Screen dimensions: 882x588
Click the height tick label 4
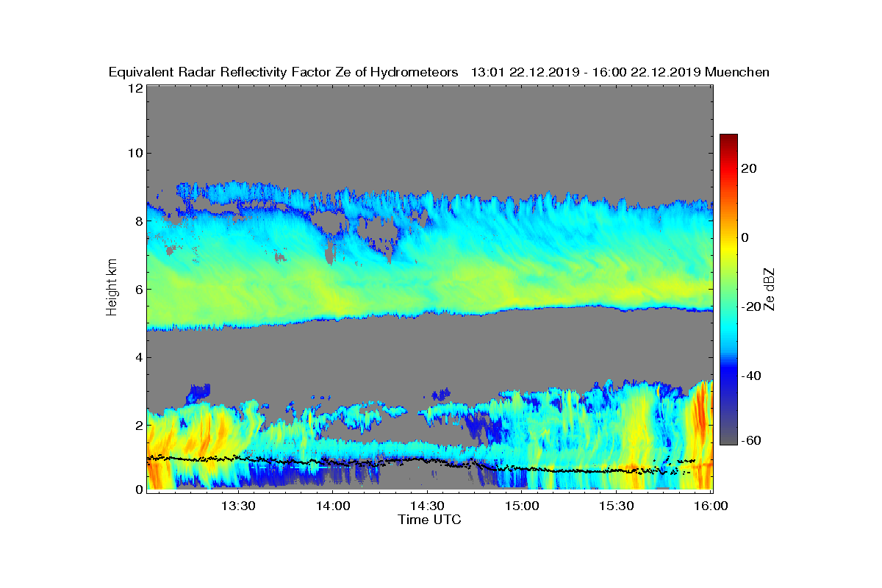[x=138, y=357]
